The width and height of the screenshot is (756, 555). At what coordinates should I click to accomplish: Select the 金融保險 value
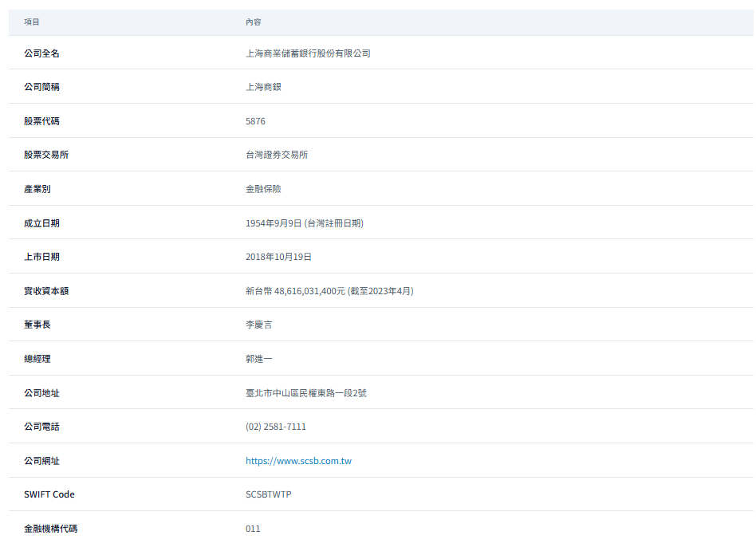click(x=263, y=189)
